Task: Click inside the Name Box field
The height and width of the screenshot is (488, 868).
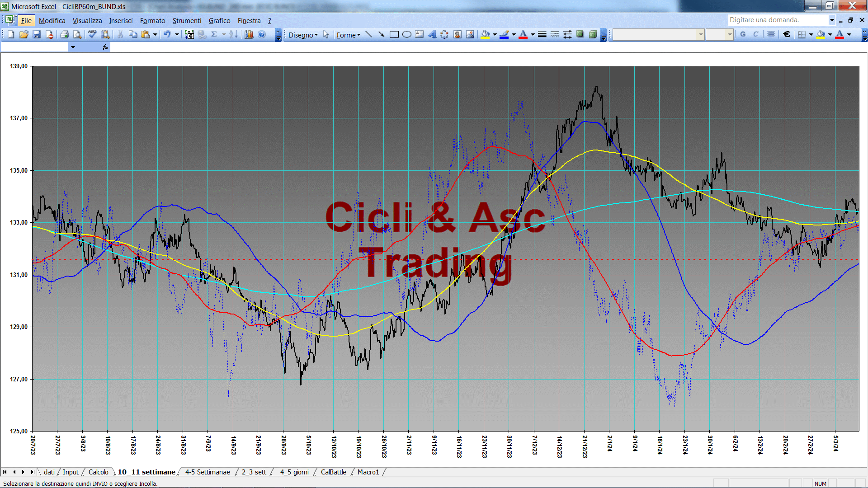Action: 34,47
